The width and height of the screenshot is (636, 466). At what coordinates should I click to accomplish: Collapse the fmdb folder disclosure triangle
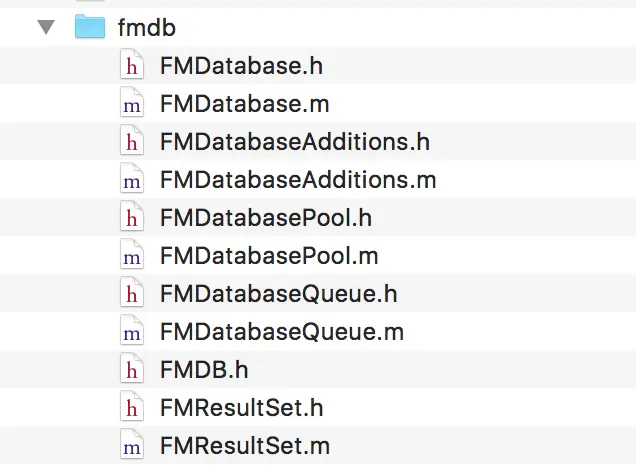(x=46, y=28)
